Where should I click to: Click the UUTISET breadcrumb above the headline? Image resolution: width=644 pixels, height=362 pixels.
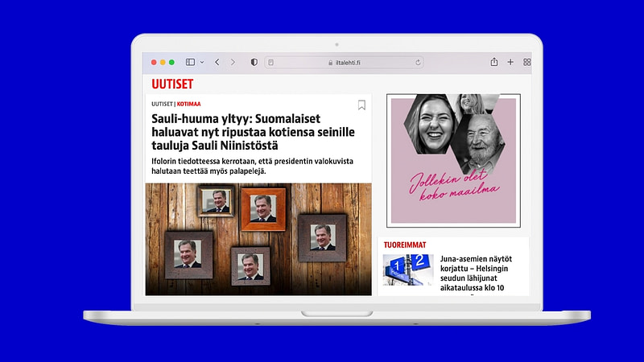pos(162,105)
